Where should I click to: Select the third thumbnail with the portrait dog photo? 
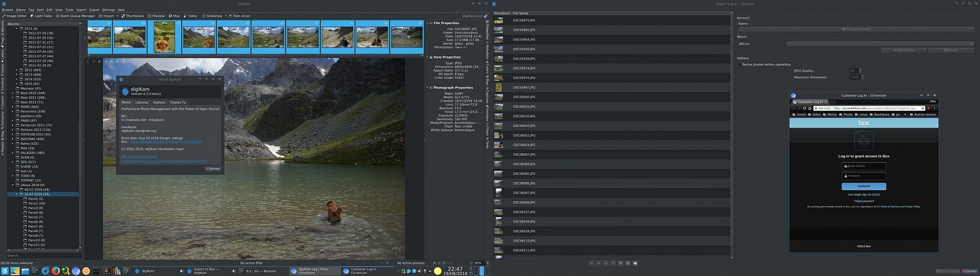164,37
